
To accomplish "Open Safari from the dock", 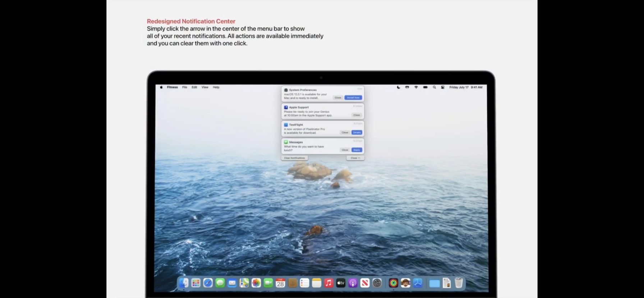I will [x=208, y=283].
